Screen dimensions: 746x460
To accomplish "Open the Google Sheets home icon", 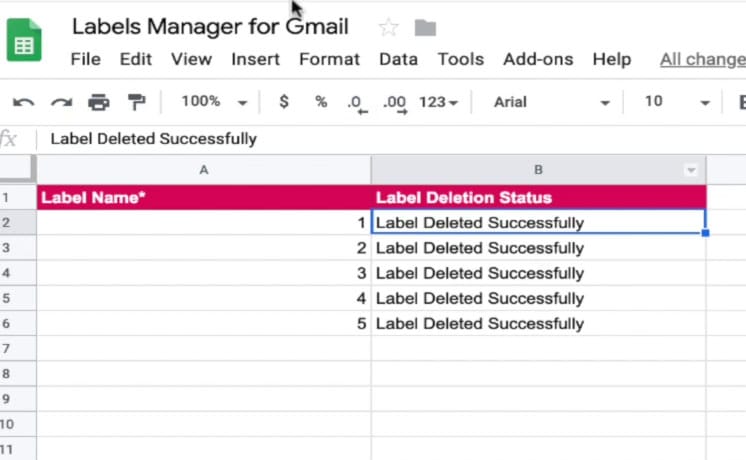I will pyautogui.click(x=24, y=40).
